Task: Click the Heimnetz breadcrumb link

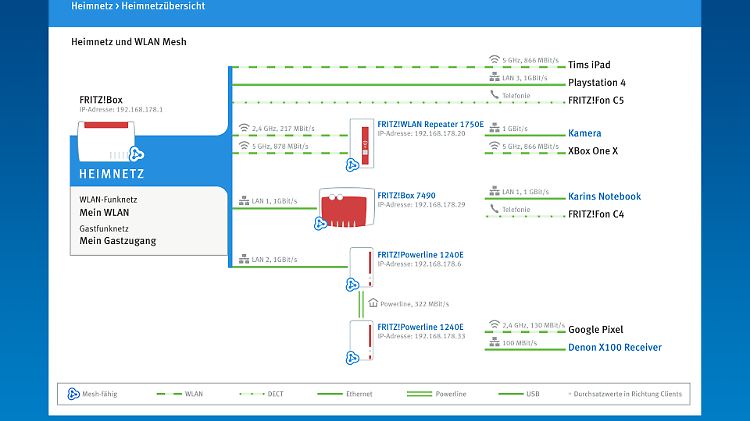Action: (92, 6)
